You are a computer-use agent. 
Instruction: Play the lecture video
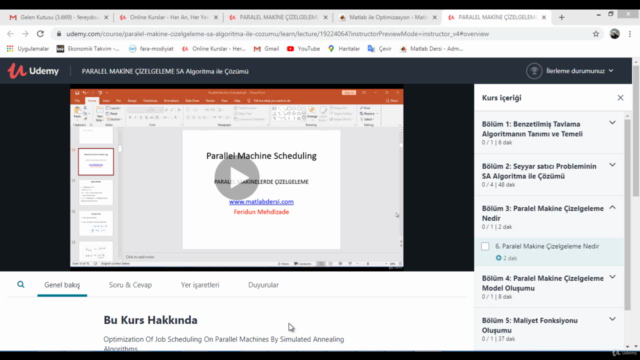pyautogui.click(x=237, y=178)
